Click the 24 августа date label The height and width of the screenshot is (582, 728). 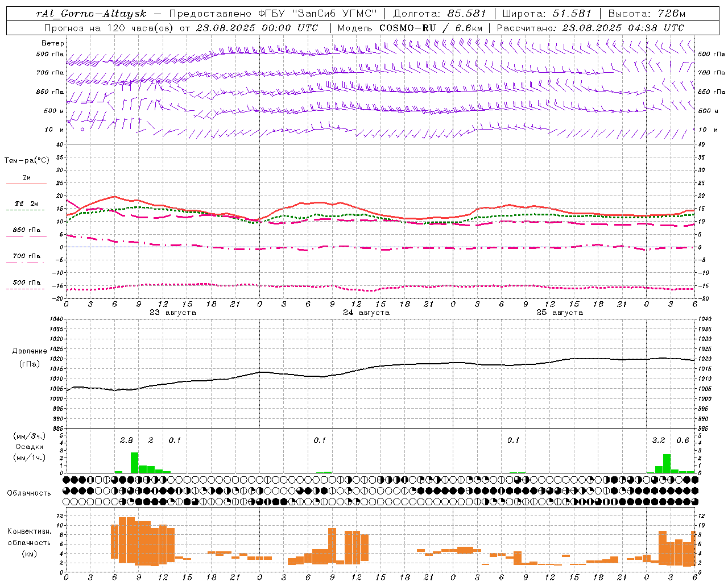(366, 313)
